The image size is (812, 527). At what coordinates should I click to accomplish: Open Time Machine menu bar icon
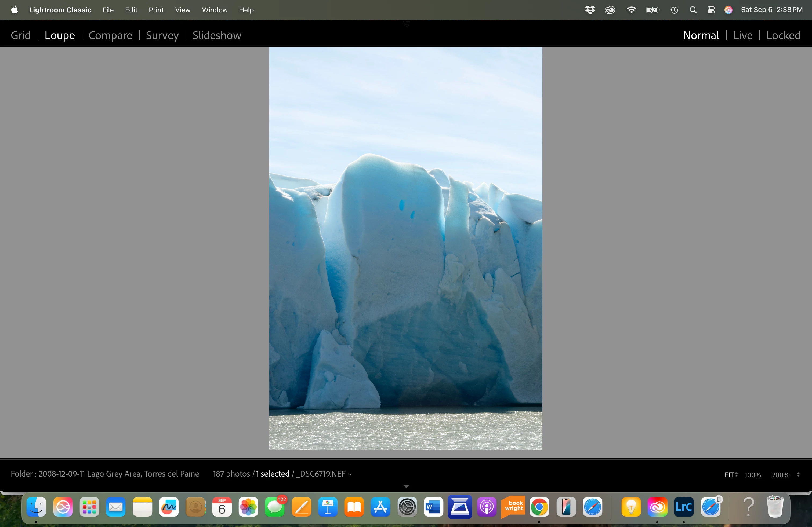tap(674, 10)
